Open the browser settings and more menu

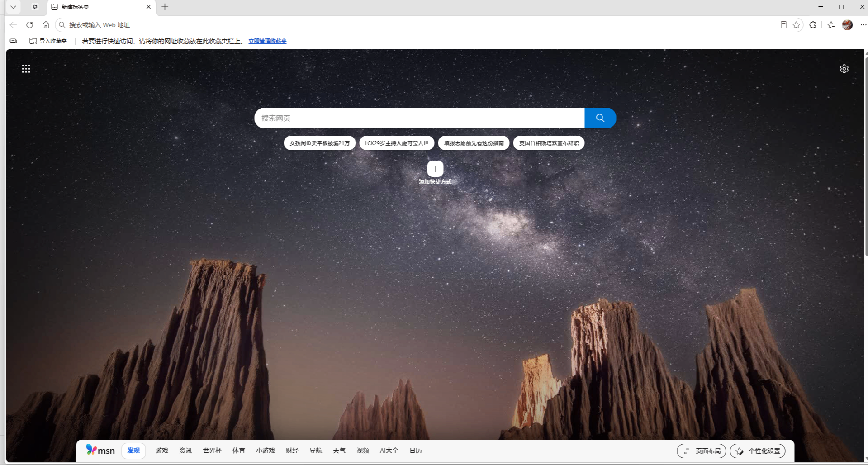(x=863, y=25)
